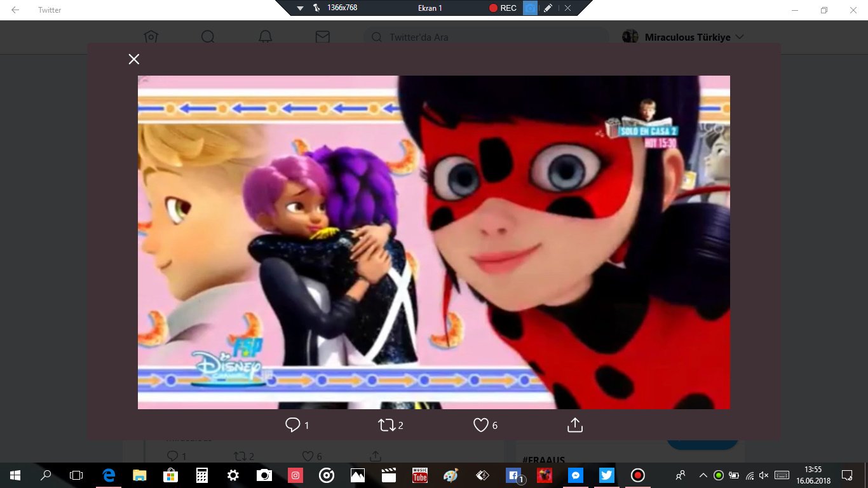
Task: Open Messenger from the taskbar
Action: point(576,475)
